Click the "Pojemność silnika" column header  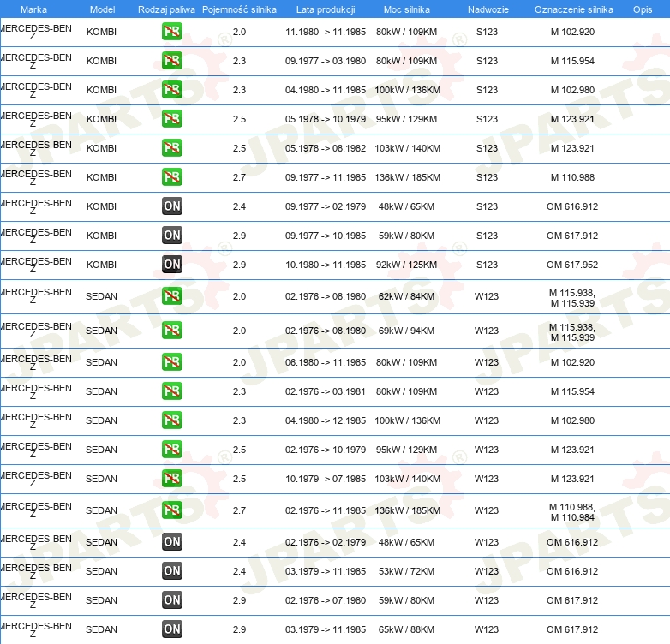point(239,9)
